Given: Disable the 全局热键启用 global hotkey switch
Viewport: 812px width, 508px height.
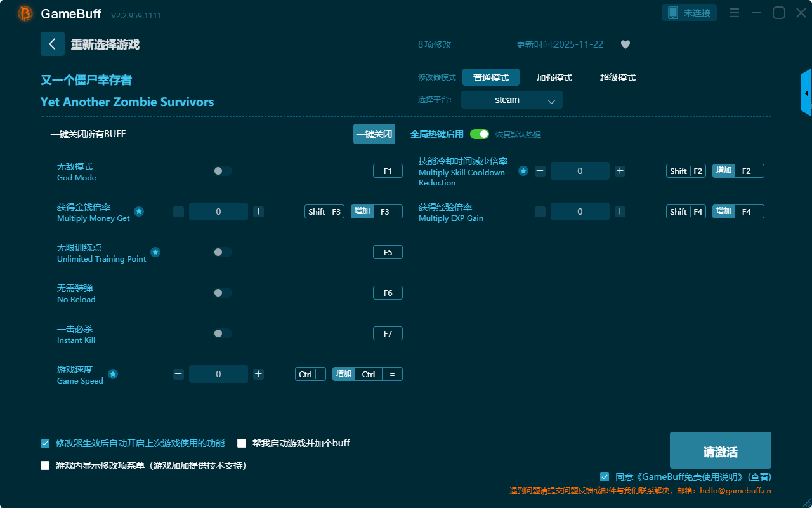Looking at the screenshot, I should click(x=480, y=134).
